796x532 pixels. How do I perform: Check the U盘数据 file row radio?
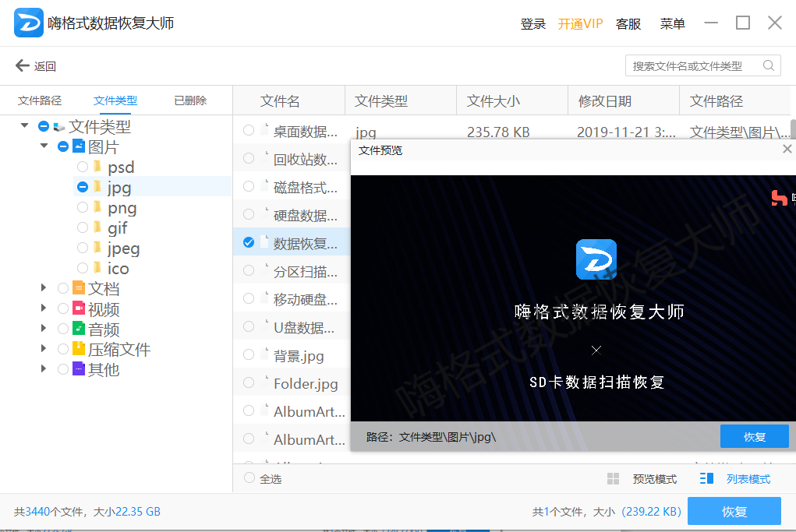pyautogui.click(x=249, y=326)
